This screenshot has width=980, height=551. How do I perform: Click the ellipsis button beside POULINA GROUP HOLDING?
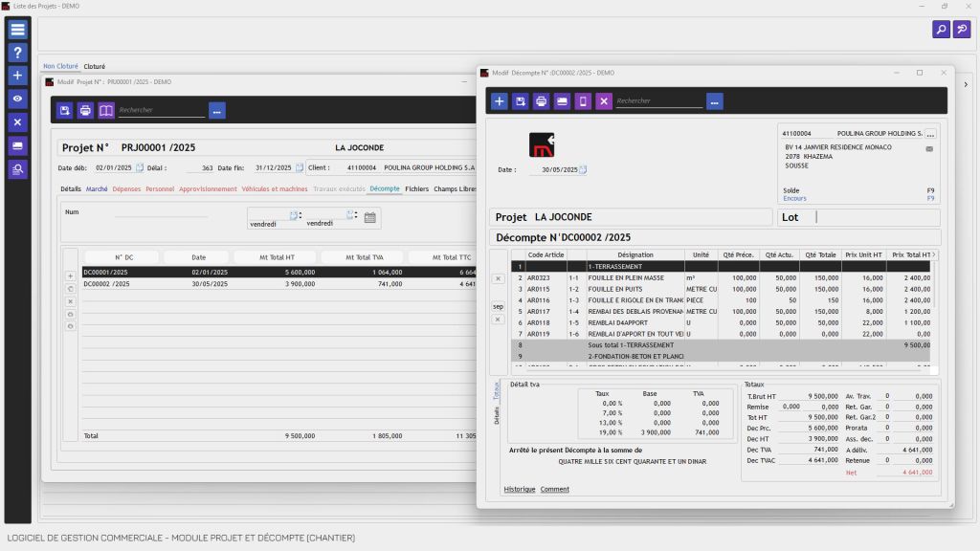click(x=929, y=134)
